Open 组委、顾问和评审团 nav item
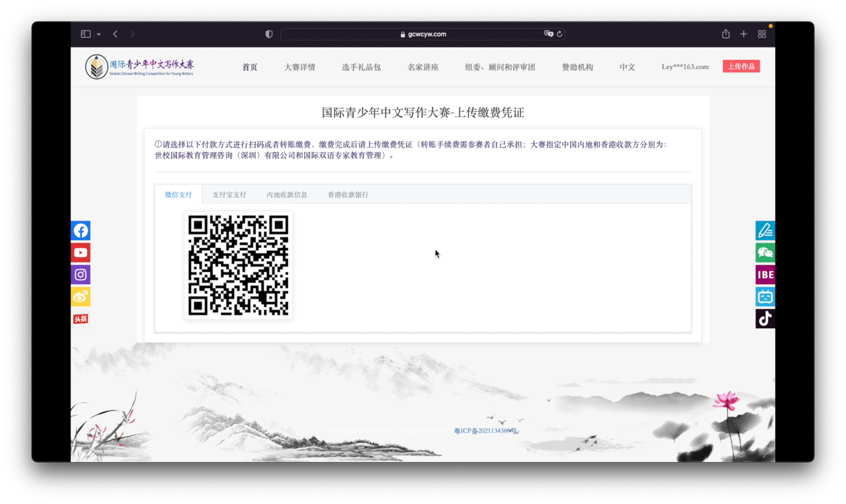 pos(500,67)
